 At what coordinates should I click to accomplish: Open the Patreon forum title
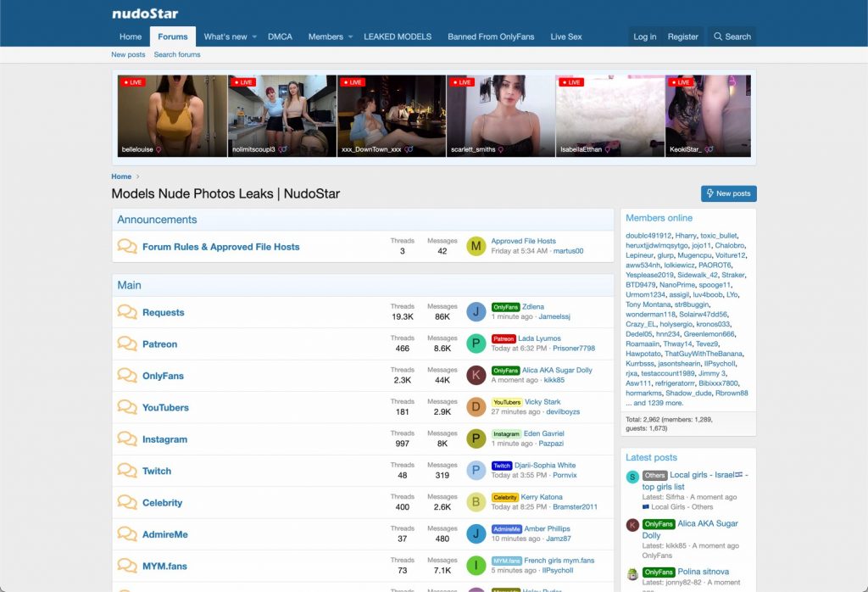[160, 343]
